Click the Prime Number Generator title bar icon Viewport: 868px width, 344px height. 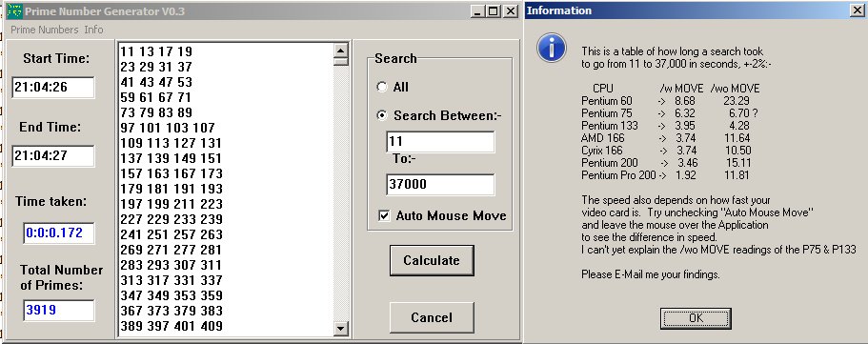[x=14, y=11]
